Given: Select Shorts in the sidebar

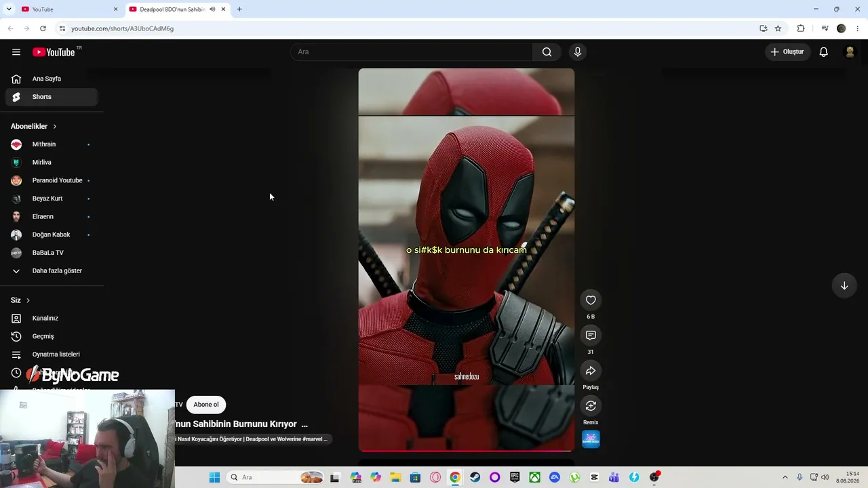Looking at the screenshot, I should pyautogui.click(x=52, y=97).
